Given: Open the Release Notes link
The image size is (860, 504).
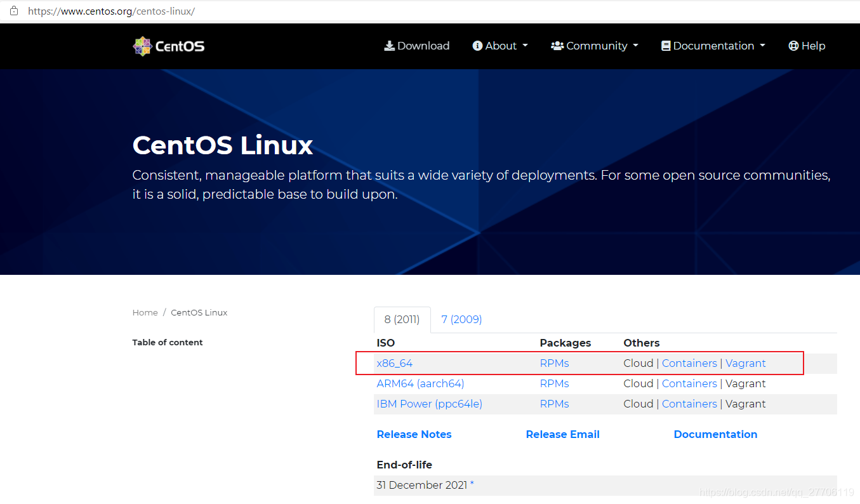Looking at the screenshot, I should (x=414, y=434).
